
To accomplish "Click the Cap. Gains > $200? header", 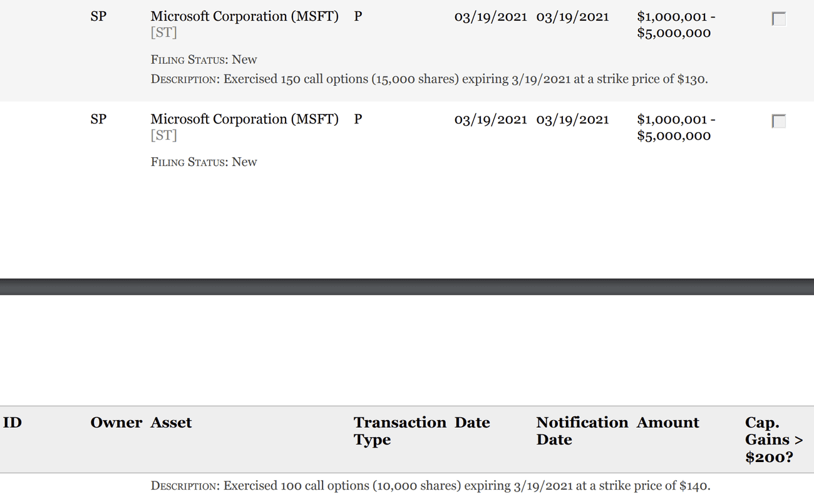I will pos(773,440).
